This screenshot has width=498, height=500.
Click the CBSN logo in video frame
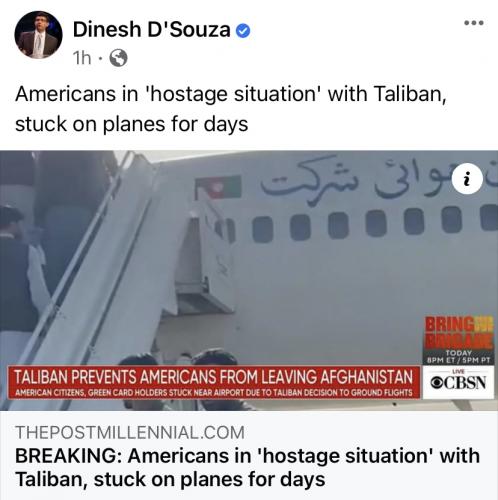[x=458, y=383]
